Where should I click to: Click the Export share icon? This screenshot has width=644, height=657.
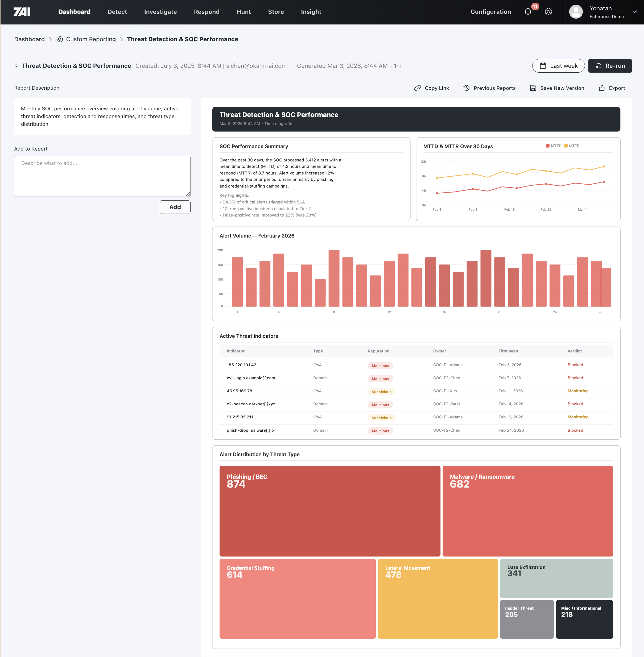[602, 88]
